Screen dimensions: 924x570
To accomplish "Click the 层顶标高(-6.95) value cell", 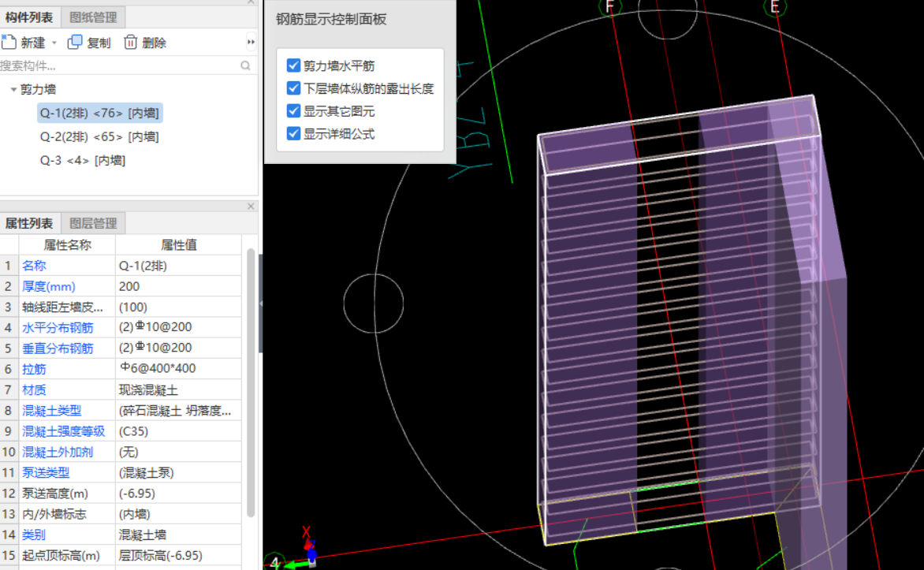I will pyautogui.click(x=178, y=555).
